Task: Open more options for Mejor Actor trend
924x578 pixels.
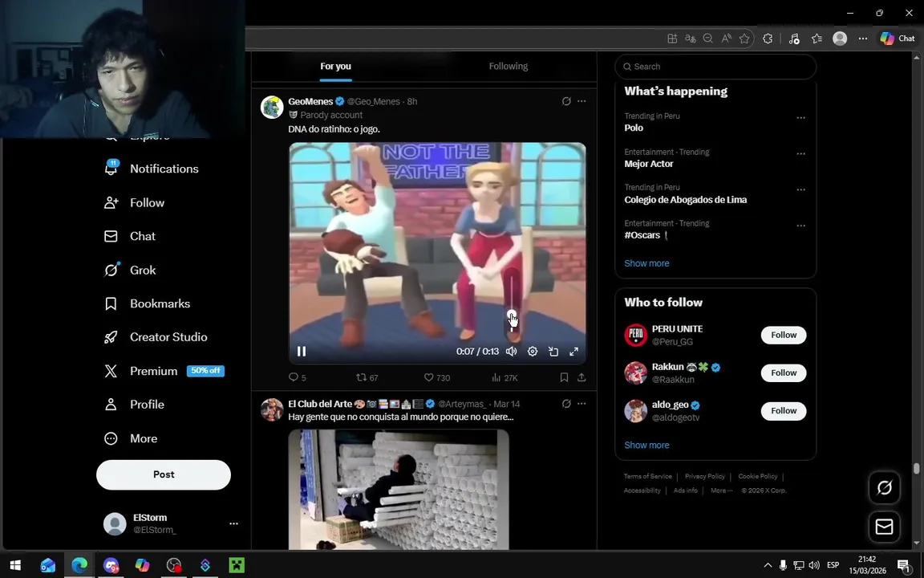Action: coord(800,154)
